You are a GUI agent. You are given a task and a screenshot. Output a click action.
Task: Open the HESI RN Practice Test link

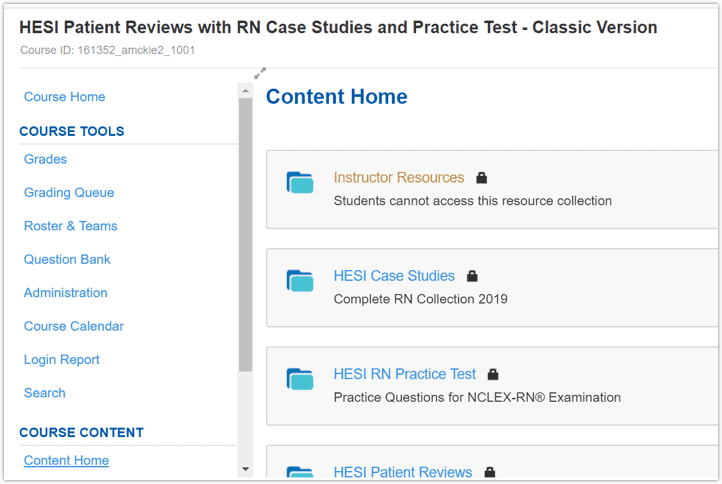tap(404, 374)
